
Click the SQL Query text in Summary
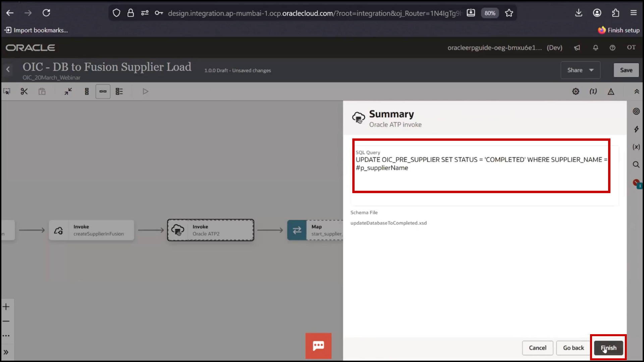click(x=481, y=164)
